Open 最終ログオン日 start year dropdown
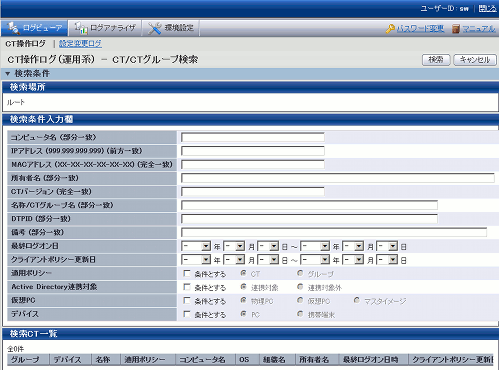The width and height of the screenshot is (499, 370). point(196,246)
